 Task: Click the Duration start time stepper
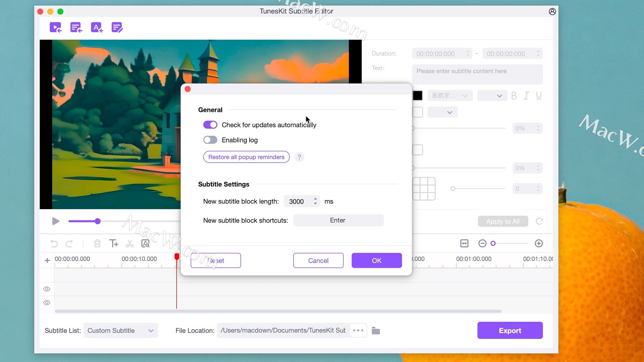(468, 54)
